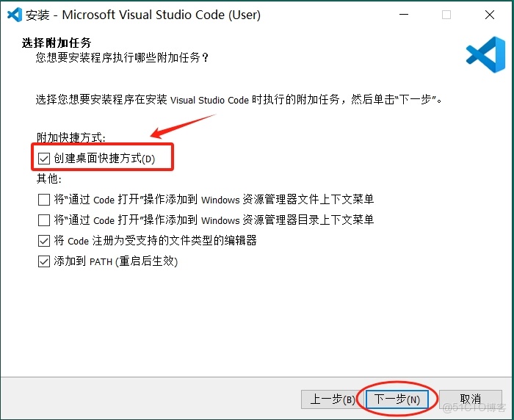
Task: Enable the Windows Explorer directory context menu option
Action: coord(44,220)
